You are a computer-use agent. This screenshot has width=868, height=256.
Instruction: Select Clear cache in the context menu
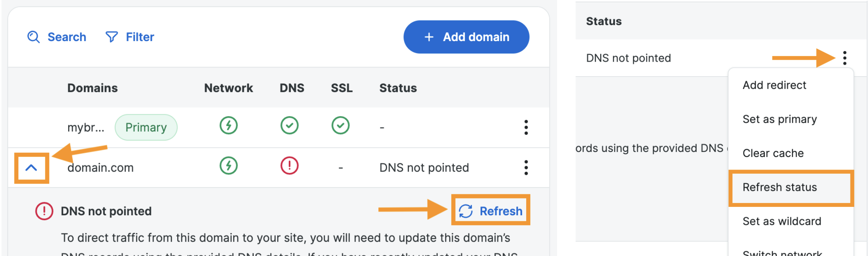774,153
